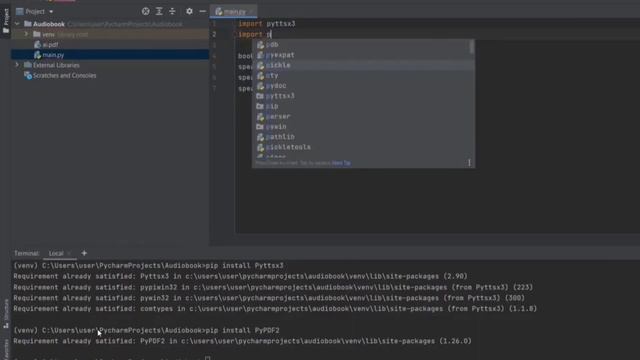The height and width of the screenshot is (360, 640).
Task: Select the Local terminal tab
Action: 56,253
